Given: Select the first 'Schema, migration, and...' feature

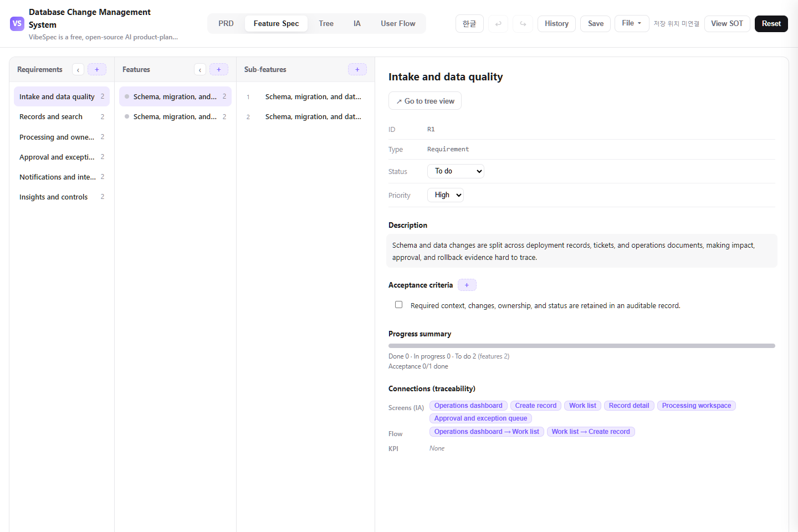Looking at the screenshot, I should click(x=175, y=96).
